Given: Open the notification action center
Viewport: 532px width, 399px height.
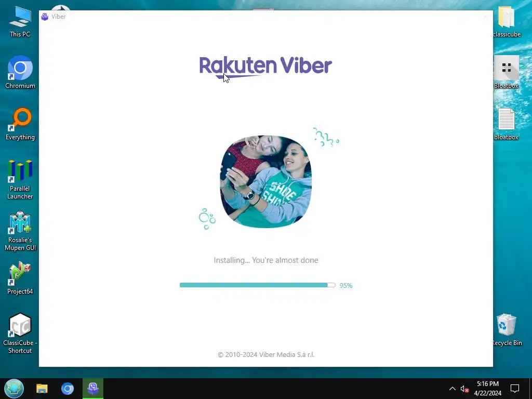Looking at the screenshot, I should click(x=515, y=389).
